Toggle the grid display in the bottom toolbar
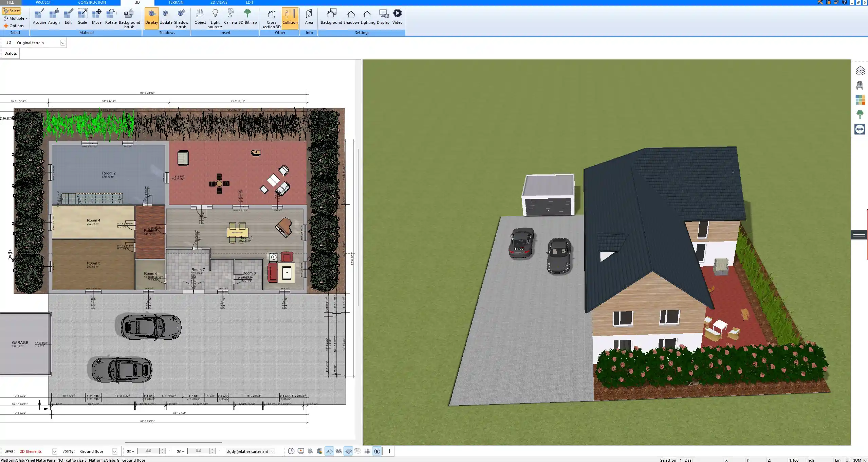This screenshot has height=462, width=868. click(368, 451)
